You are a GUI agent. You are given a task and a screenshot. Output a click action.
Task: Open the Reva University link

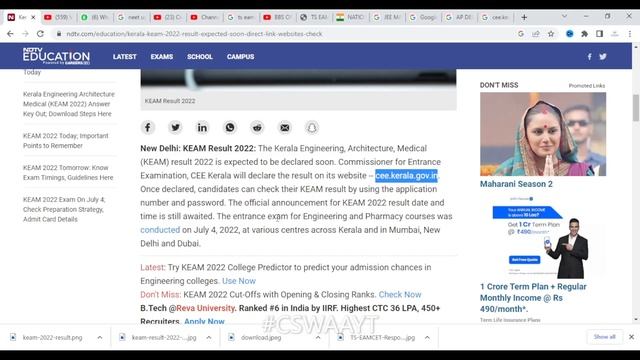click(206, 308)
